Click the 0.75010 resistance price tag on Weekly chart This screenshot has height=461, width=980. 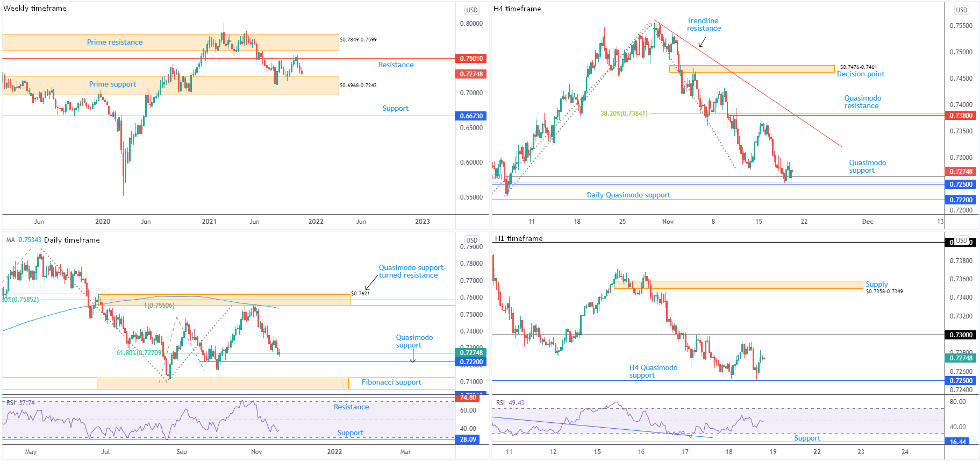471,58
